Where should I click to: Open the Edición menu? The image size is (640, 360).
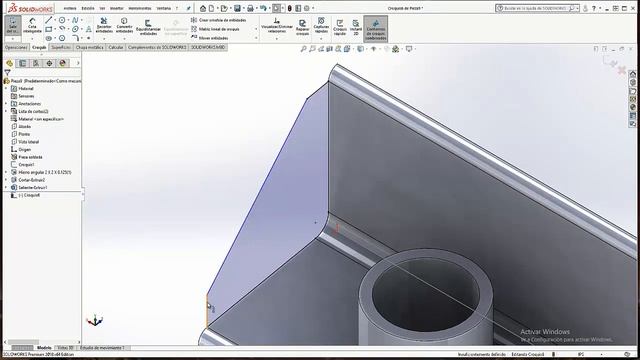88,8
